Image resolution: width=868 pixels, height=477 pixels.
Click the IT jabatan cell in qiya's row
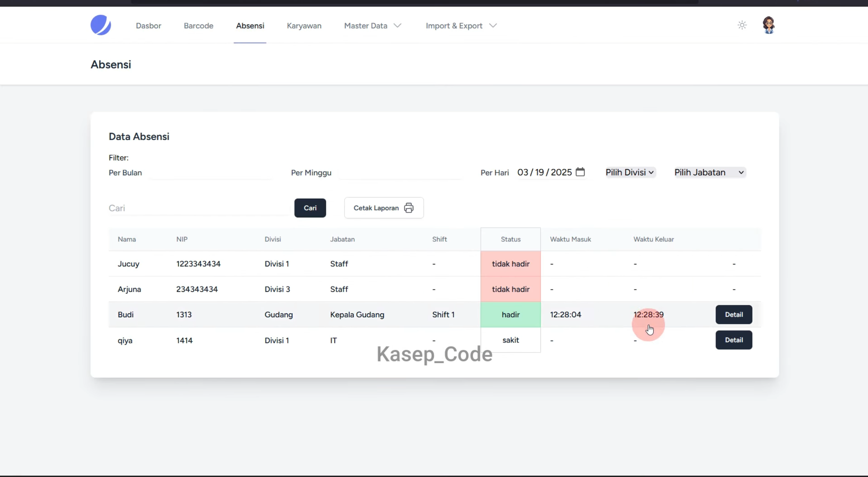click(333, 340)
